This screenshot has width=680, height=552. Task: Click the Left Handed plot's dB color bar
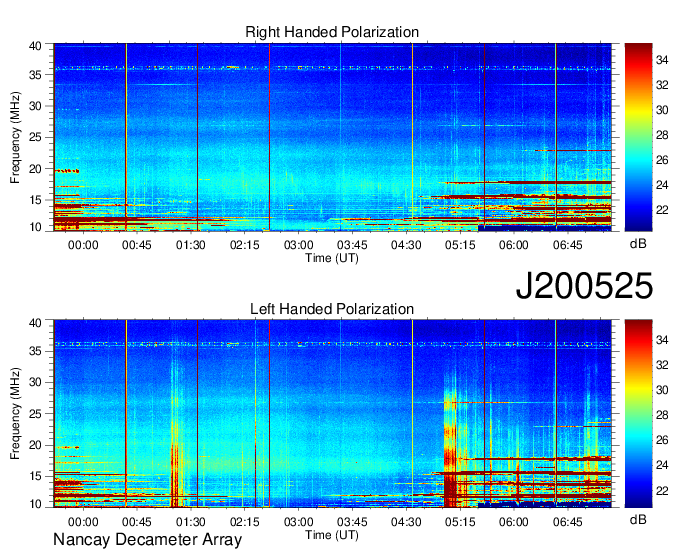(x=638, y=414)
